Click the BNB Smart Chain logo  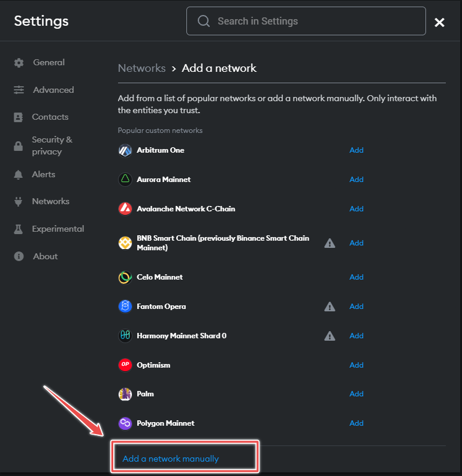tap(125, 243)
